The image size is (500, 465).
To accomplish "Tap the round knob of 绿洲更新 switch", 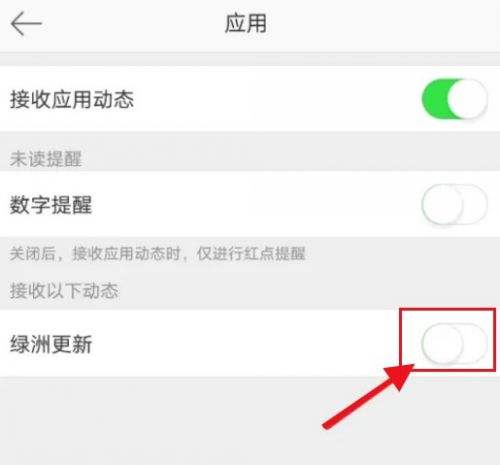I will [x=442, y=343].
